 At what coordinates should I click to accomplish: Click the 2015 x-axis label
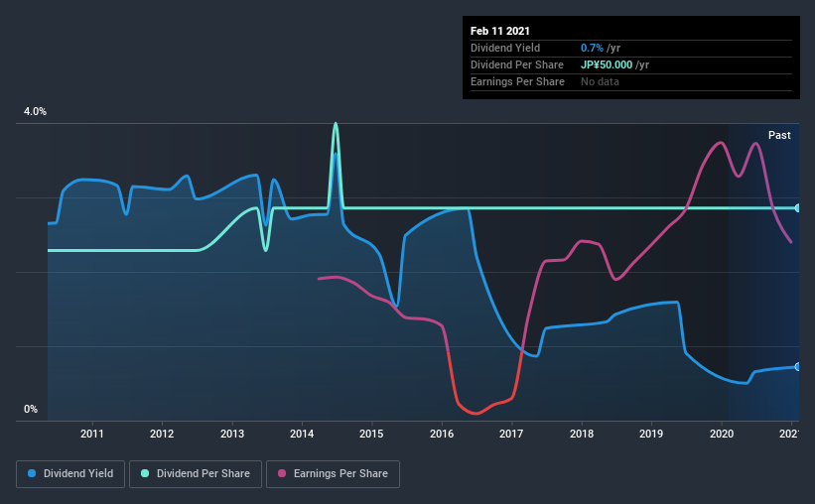tap(371, 434)
